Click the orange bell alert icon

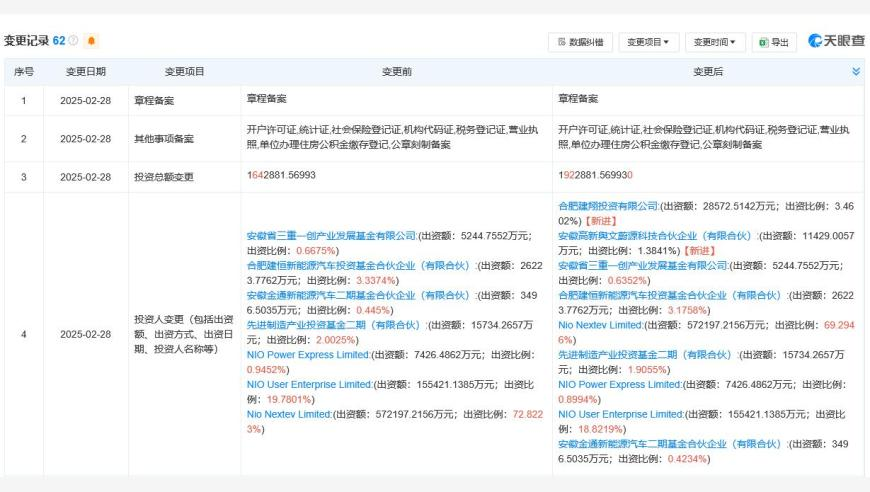pyautogui.click(x=92, y=40)
